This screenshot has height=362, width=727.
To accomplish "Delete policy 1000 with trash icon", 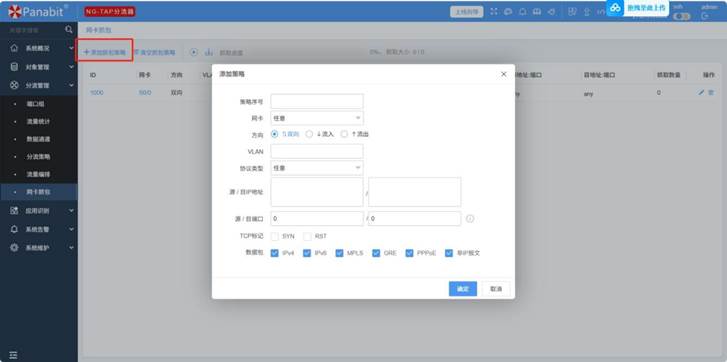I will click(x=711, y=93).
